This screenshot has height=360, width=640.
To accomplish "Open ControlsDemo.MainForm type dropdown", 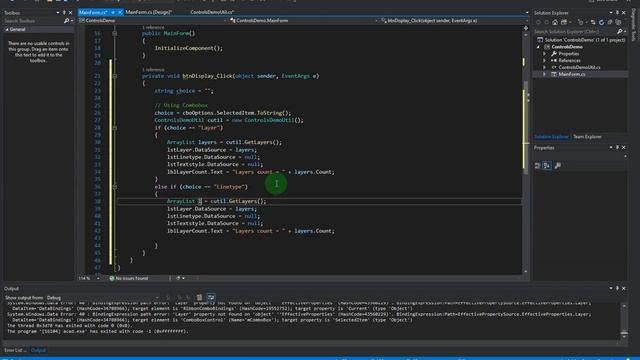I will [376, 20].
